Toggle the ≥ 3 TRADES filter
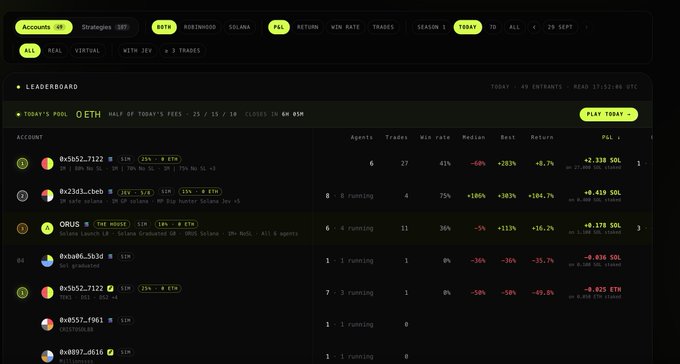680x364 pixels. 182,51
